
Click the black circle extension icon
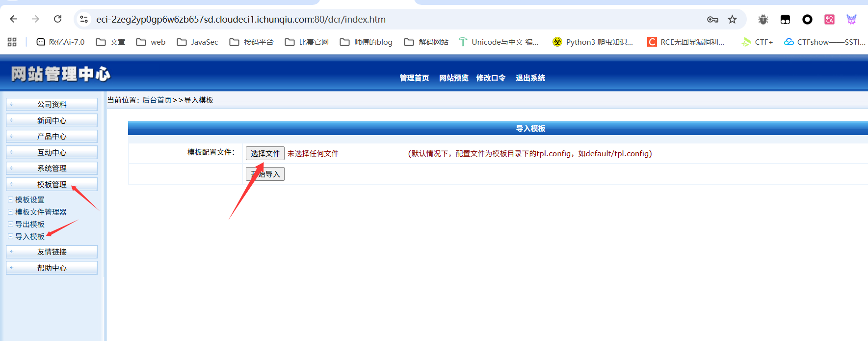(x=807, y=19)
